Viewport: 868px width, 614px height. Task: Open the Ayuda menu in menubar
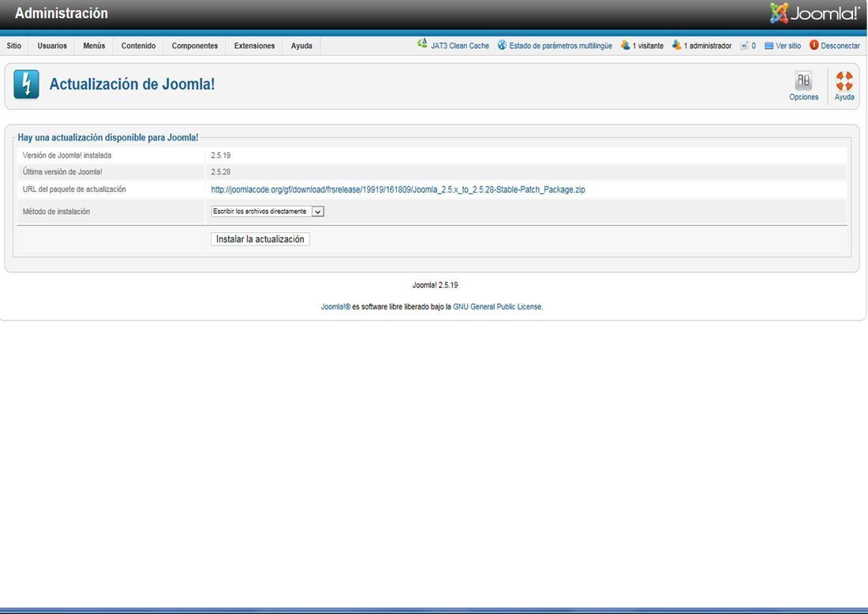pos(301,46)
